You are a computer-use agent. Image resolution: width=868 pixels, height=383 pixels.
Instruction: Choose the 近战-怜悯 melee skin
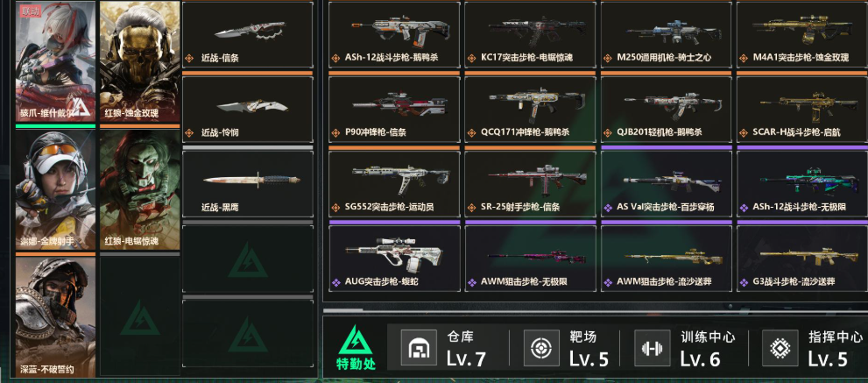click(x=248, y=110)
